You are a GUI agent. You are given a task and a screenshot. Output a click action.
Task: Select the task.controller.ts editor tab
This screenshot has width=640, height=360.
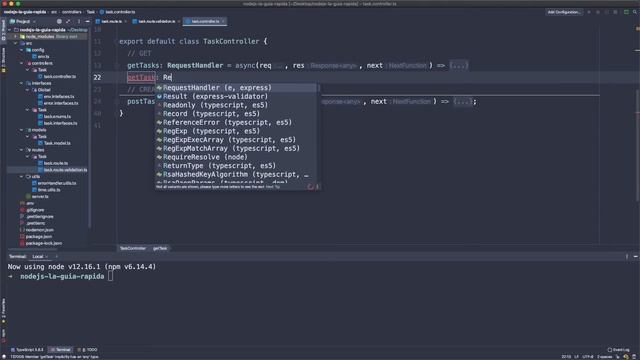(x=204, y=21)
